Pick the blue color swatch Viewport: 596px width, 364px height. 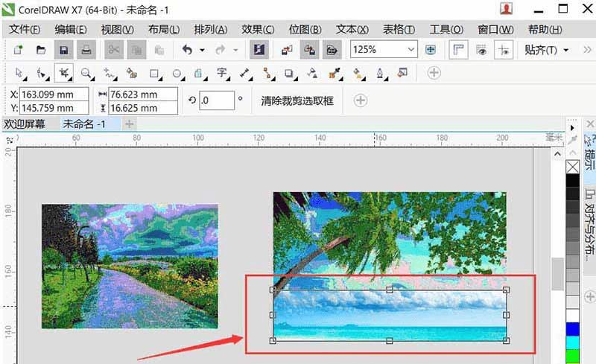[572, 329]
